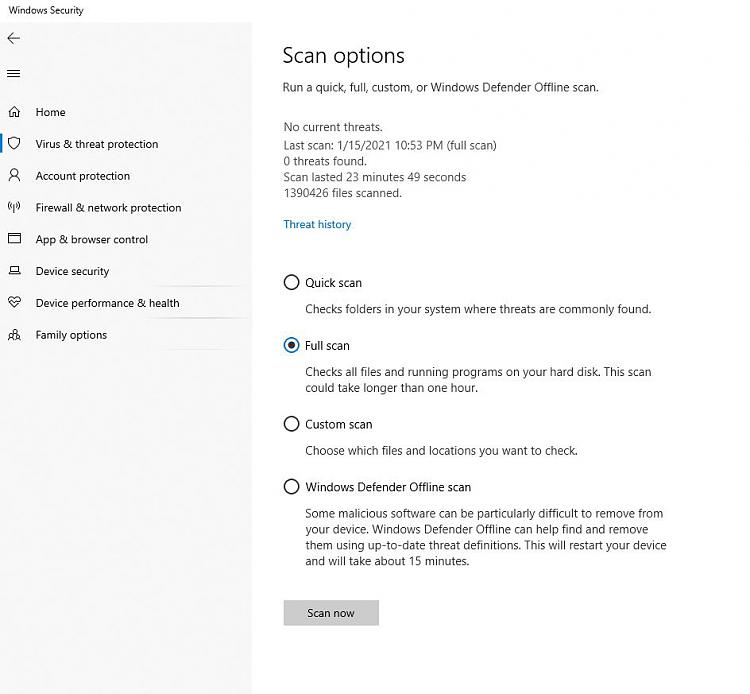Click the Quick scan description text

pos(478,309)
